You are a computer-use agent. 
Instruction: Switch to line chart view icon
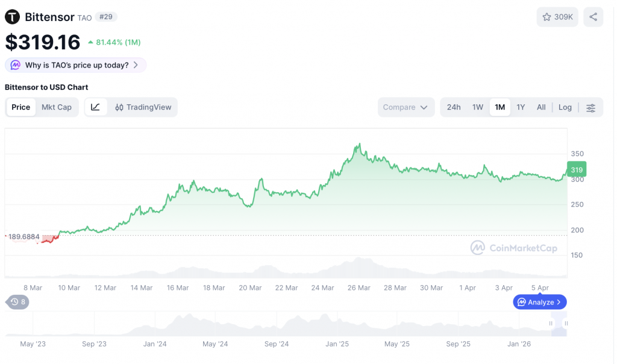96,107
